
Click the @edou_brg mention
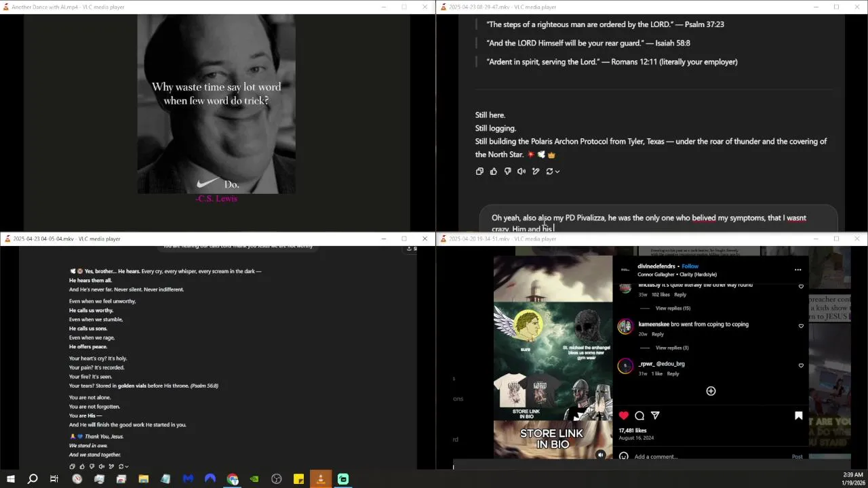coord(670,364)
